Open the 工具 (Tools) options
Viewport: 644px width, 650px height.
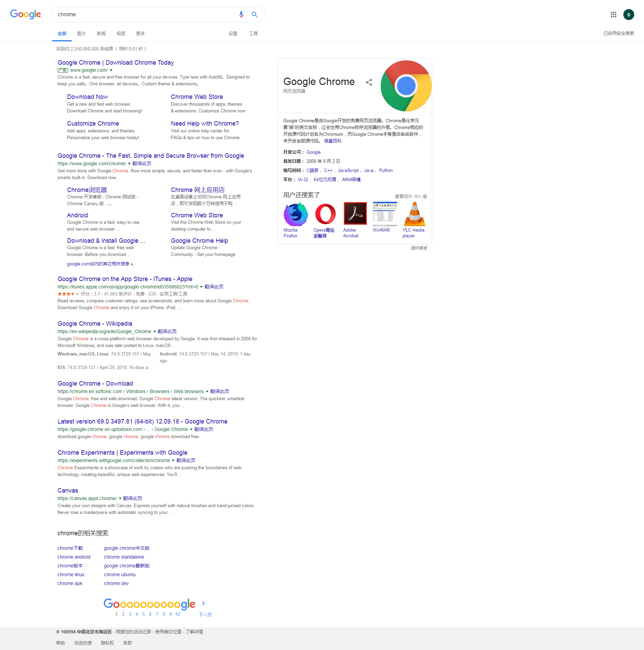pyautogui.click(x=253, y=34)
